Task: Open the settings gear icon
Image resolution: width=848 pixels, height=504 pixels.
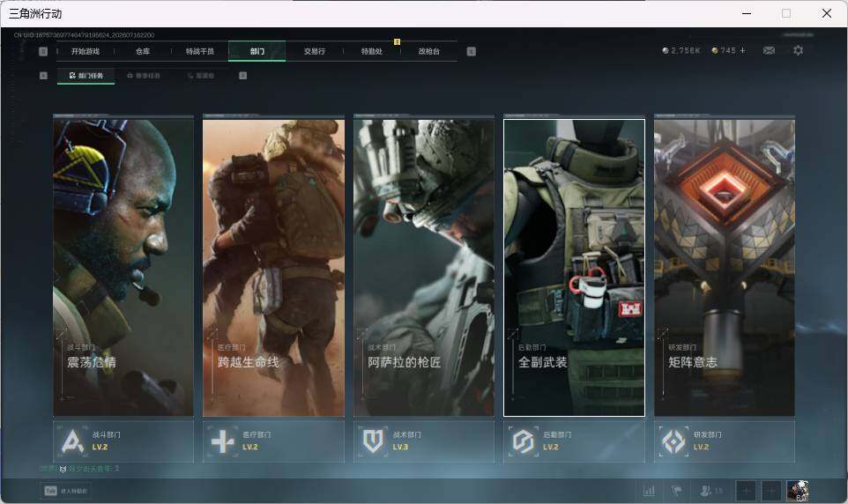Action: point(798,50)
